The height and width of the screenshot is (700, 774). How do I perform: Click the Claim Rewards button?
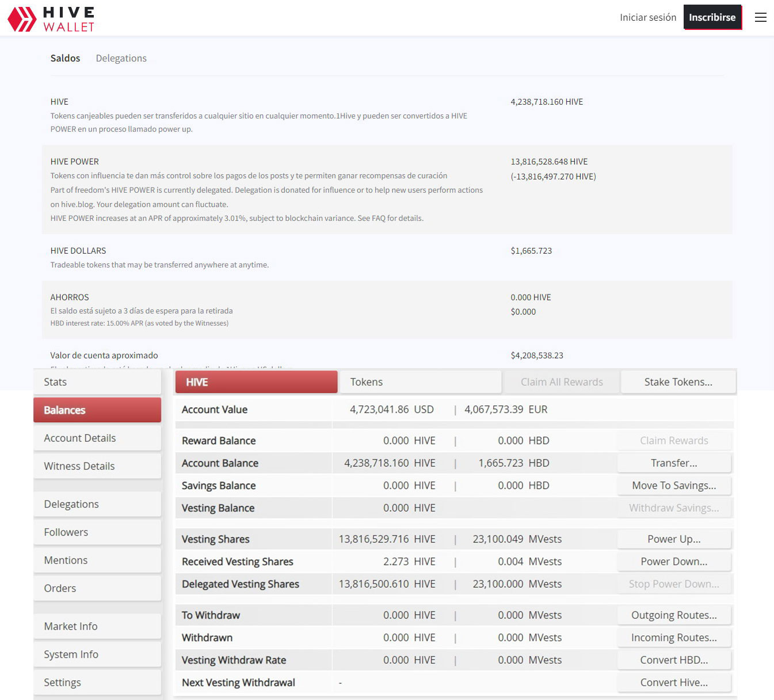click(x=674, y=441)
